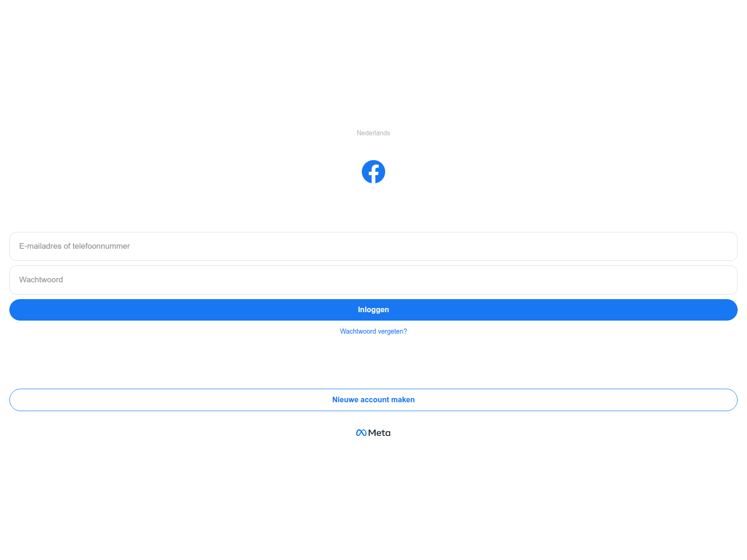
Task: Click the Facebook brand icon above the form
Action: (373, 172)
